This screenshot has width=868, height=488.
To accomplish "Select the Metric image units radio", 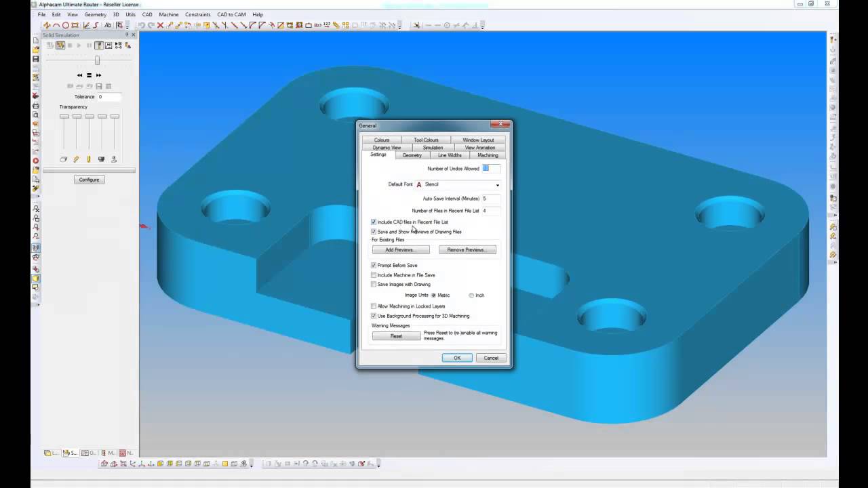I will tap(433, 296).
